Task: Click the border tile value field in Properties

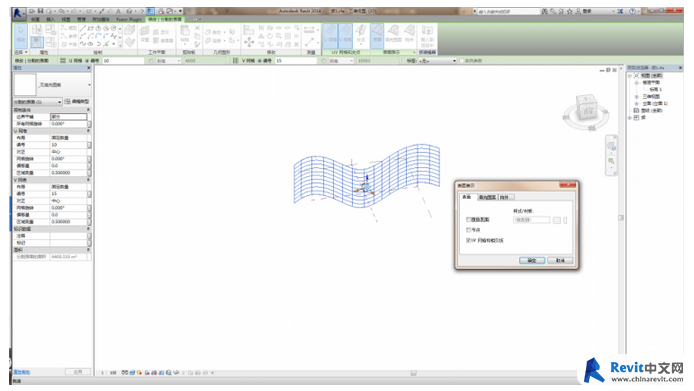Action: click(x=68, y=117)
